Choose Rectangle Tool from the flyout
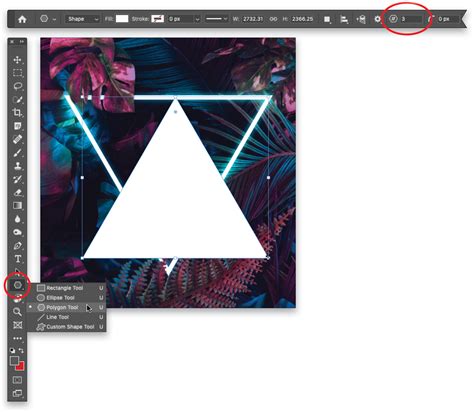Image resolution: width=474 pixels, height=412 pixels. tap(67, 288)
